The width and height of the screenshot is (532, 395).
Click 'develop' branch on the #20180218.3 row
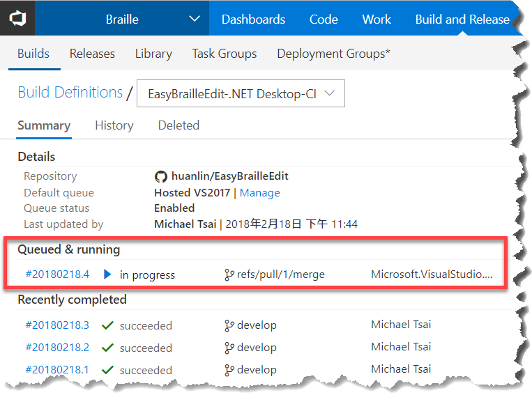tap(257, 325)
